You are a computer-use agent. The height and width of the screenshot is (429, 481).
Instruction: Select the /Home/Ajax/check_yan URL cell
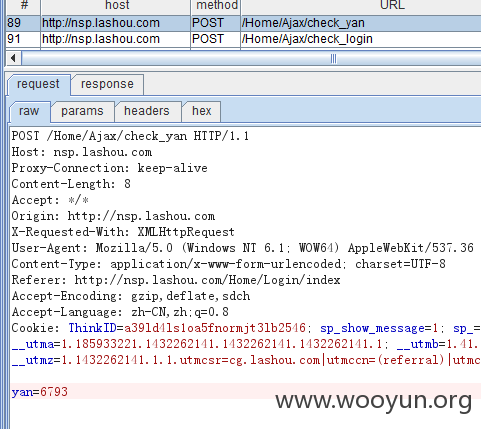(x=361, y=23)
